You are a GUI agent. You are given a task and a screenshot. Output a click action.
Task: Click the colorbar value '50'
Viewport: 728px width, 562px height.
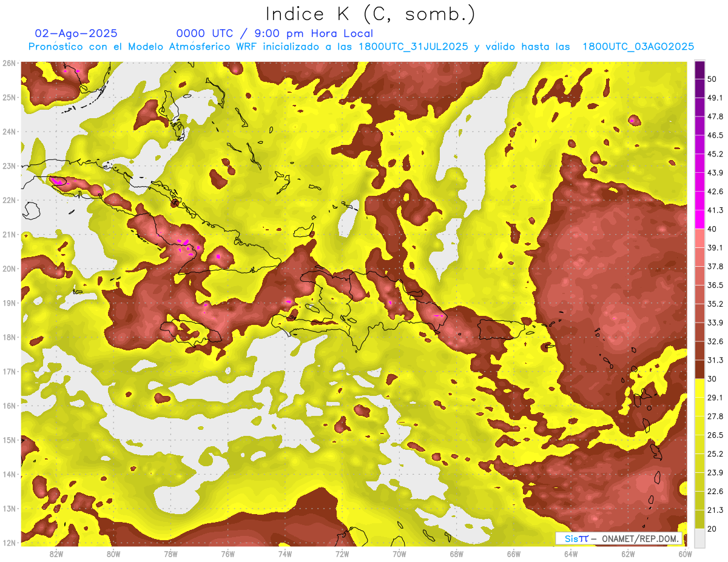712,79
